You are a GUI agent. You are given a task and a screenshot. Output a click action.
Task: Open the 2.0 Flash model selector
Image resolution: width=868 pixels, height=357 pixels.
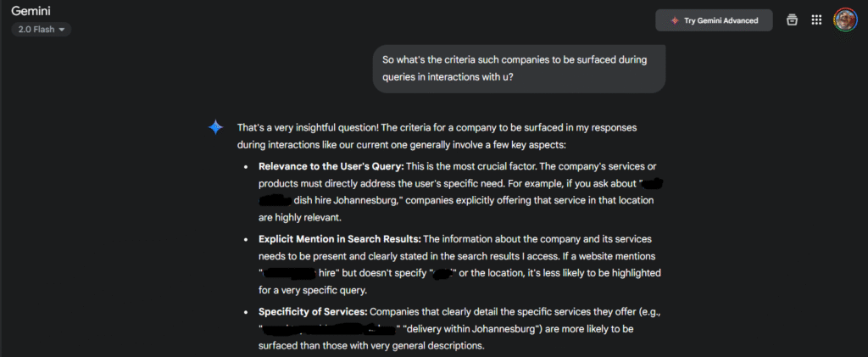point(41,30)
